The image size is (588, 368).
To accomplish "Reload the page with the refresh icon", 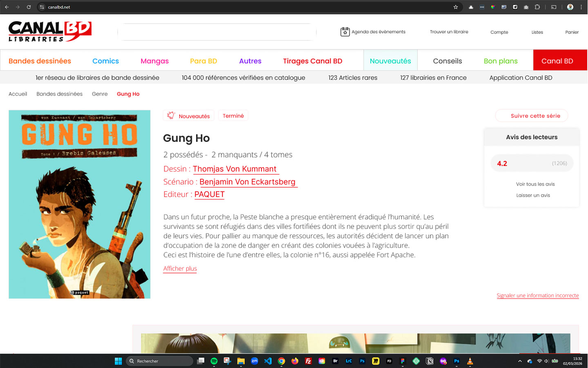I will tap(29, 7).
